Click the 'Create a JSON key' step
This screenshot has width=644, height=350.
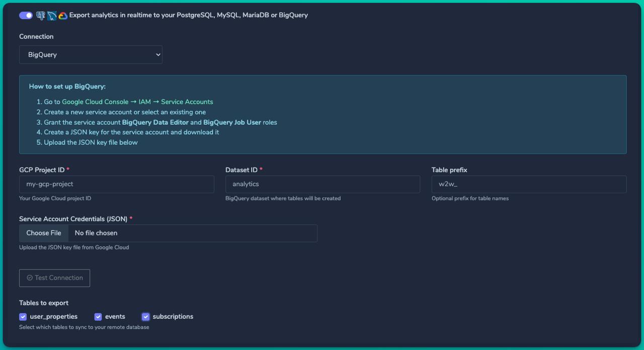(131, 132)
